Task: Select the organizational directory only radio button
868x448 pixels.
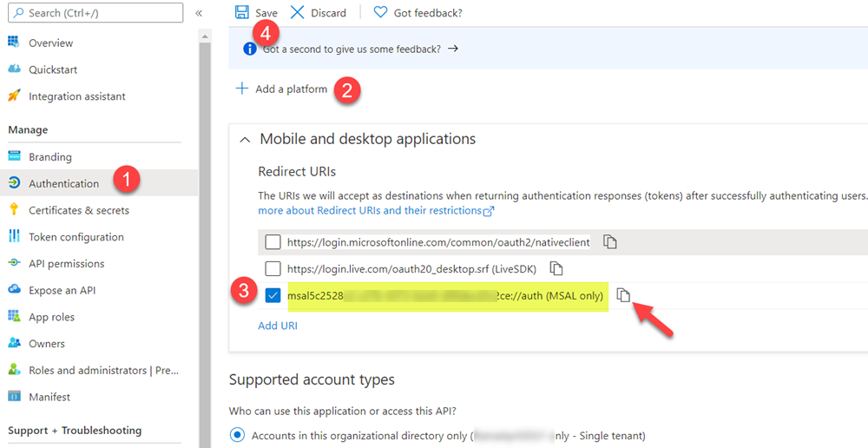Action: point(238,435)
